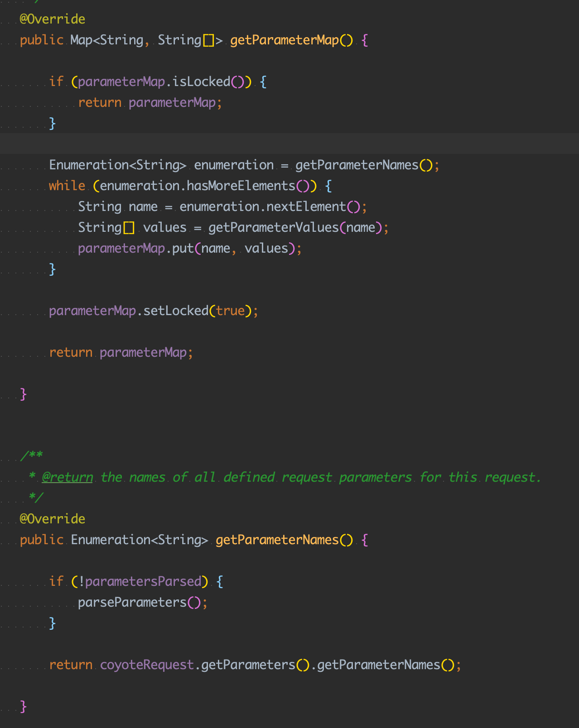Screen dimensions: 579x728
Task: Click nextElement method call
Action: (306, 206)
